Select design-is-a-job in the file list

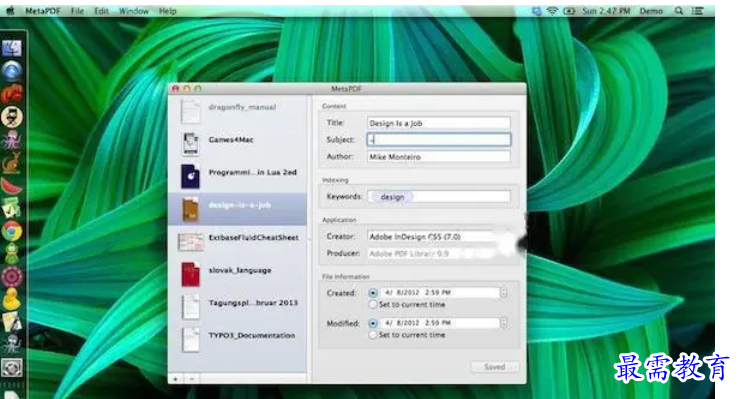pyautogui.click(x=237, y=208)
